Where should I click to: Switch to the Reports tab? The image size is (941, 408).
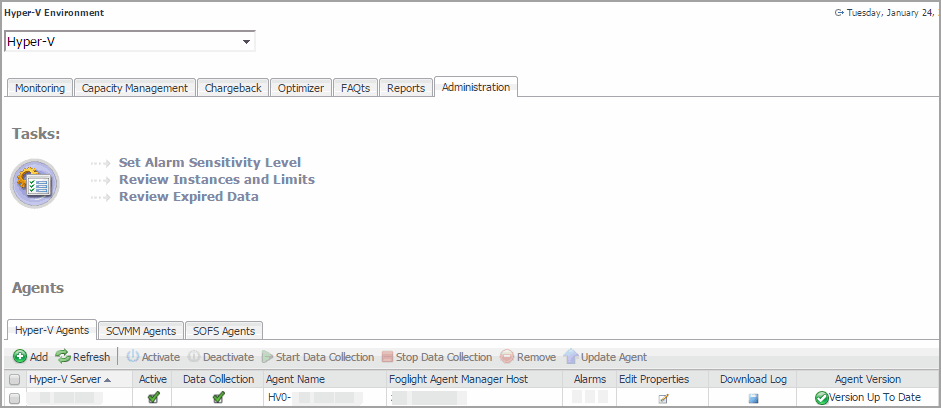click(406, 88)
